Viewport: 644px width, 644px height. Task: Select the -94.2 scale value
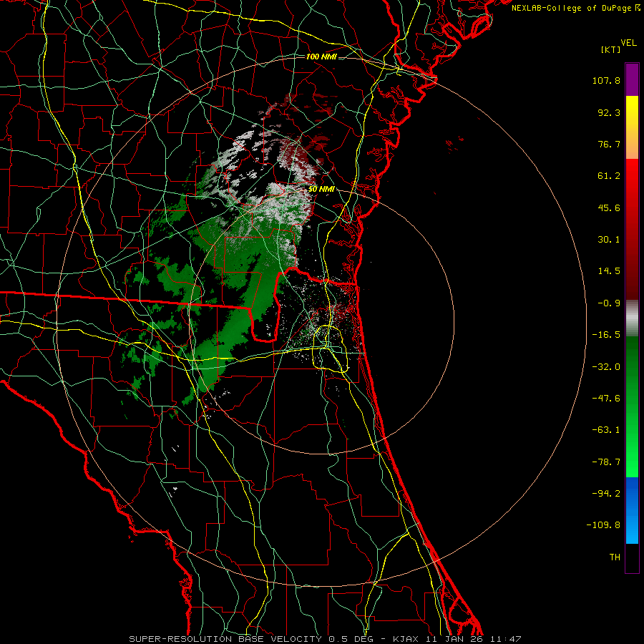click(x=606, y=494)
